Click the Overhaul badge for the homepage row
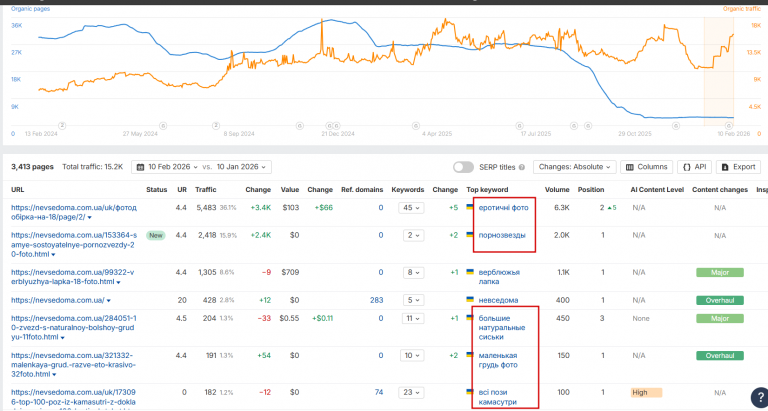 pos(720,300)
